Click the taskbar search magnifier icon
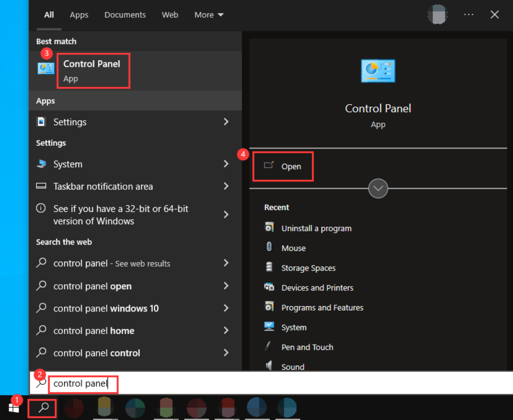This screenshot has height=420, width=513. [43, 408]
